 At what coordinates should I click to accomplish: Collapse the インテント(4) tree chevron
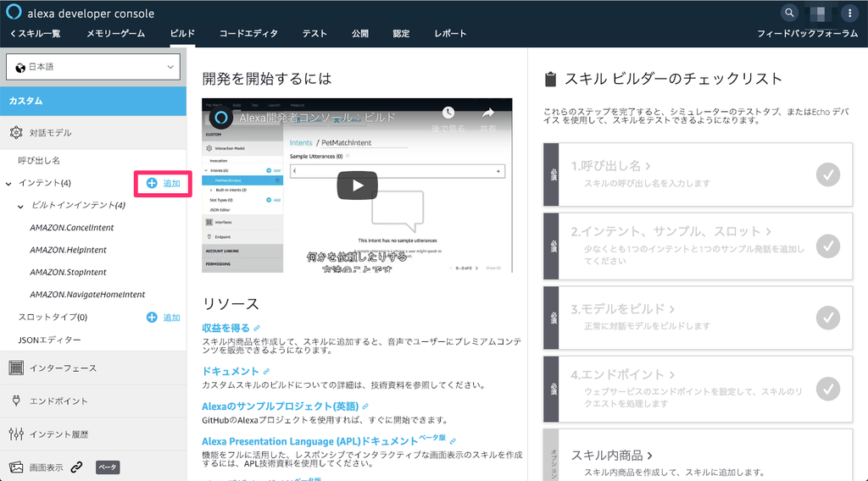tap(8, 184)
